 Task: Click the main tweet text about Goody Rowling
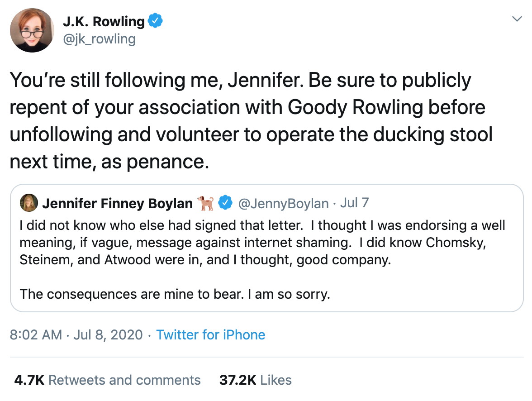[251, 121]
